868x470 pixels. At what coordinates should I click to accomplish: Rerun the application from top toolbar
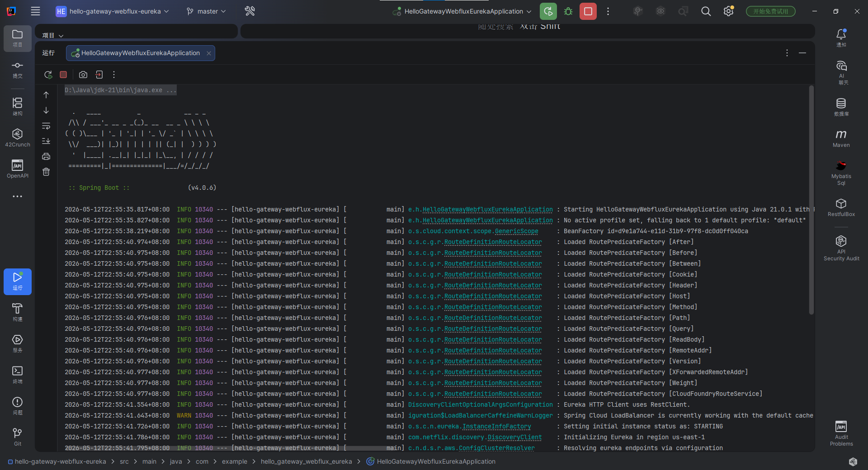pyautogui.click(x=548, y=11)
